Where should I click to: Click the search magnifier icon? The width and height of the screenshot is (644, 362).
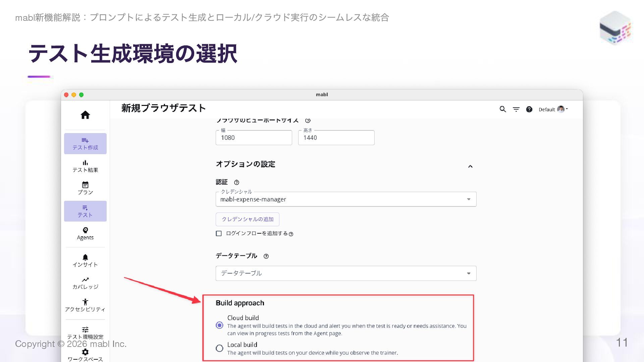(x=502, y=109)
